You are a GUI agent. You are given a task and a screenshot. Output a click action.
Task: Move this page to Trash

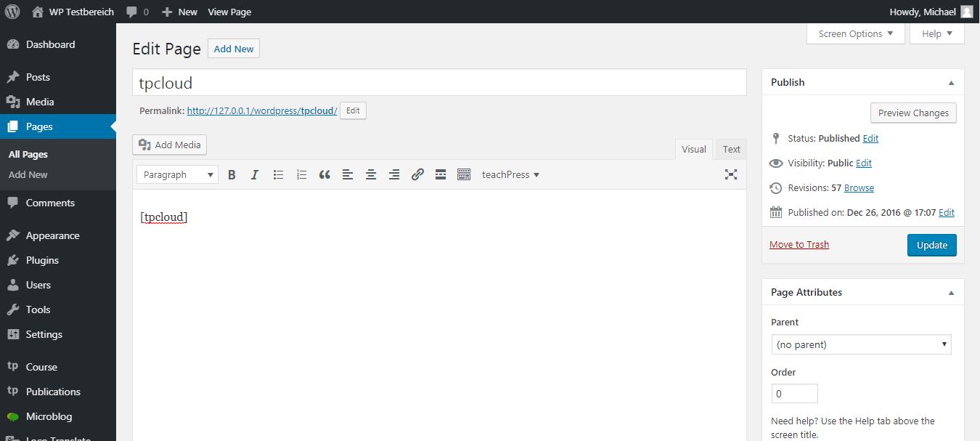click(x=799, y=244)
